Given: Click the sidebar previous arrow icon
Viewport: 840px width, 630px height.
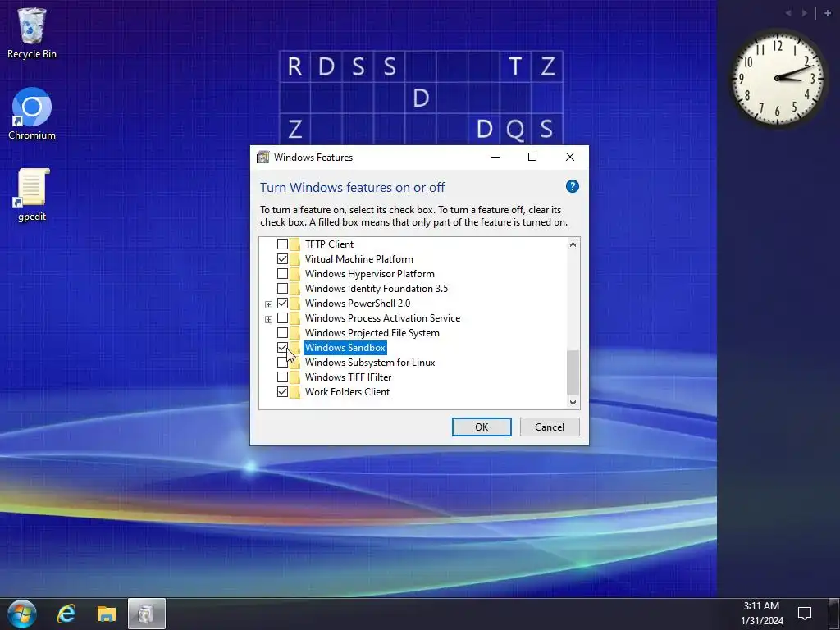Looking at the screenshot, I should 788,13.
